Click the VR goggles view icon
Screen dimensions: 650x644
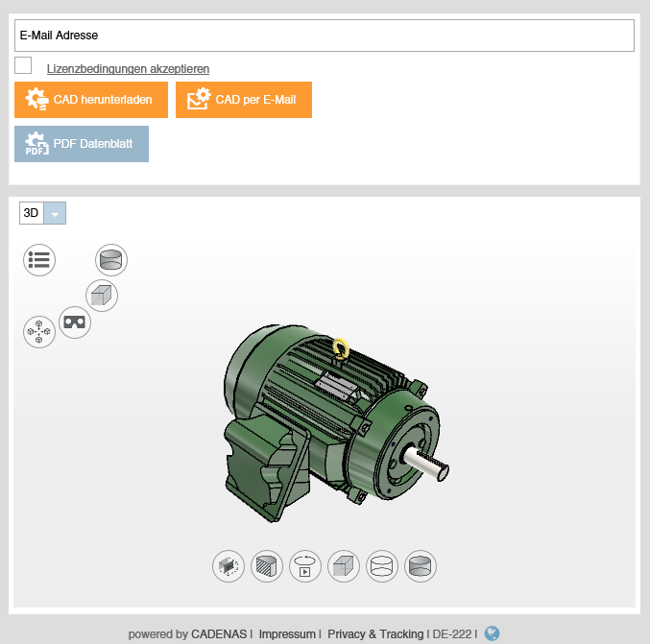[x=75, y=322]
